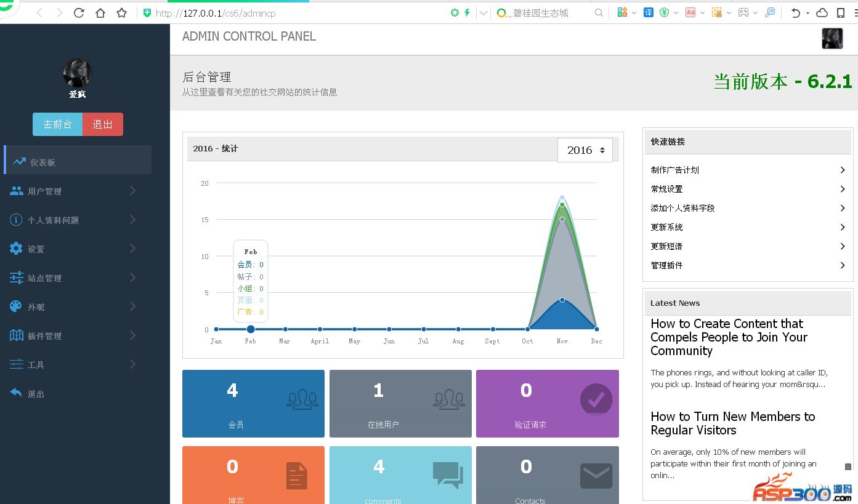Open the article about turning members into visitors
The image size is (858, 504).
coord(732,423)
